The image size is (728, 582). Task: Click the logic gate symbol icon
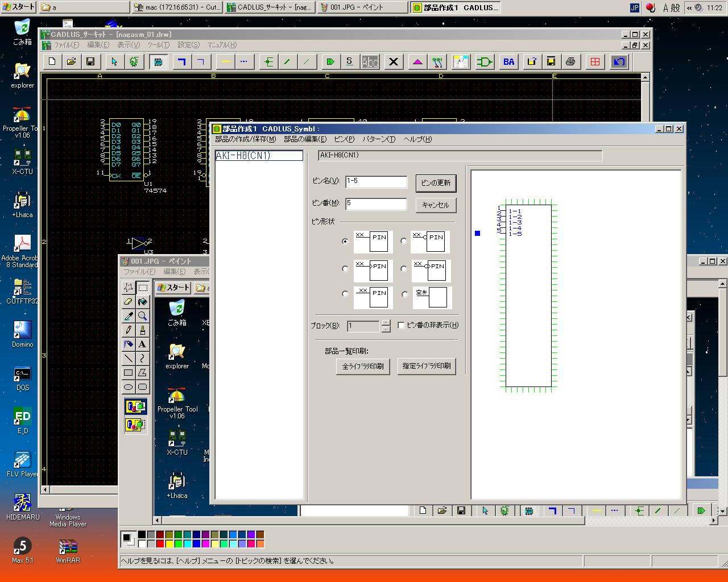(485, 61)
